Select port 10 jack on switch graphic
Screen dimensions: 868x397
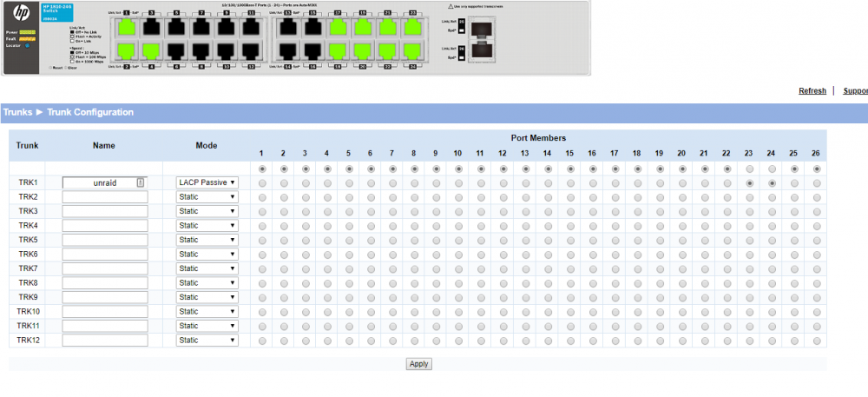pyautogui.click(x=227, y=51)
